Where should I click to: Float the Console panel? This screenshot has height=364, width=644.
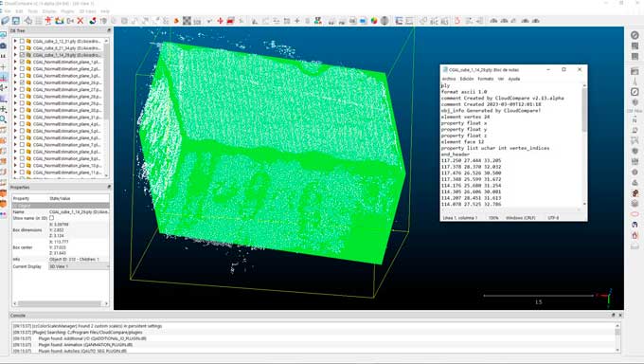tap(613, 315)
